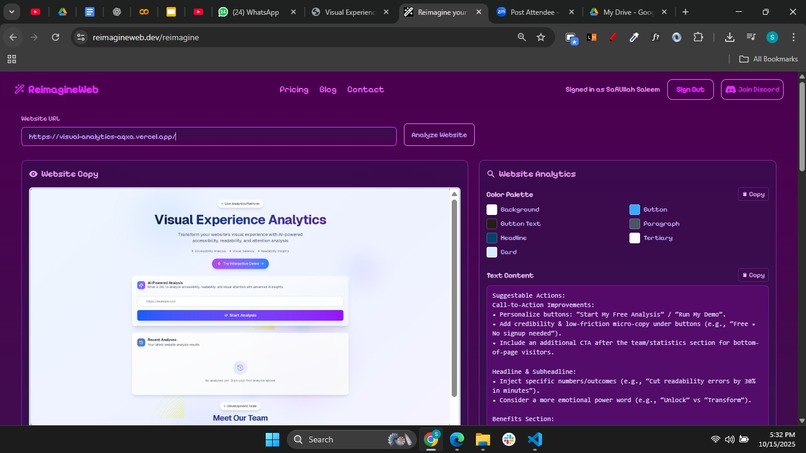Switch to the Post Attendee tab
Viewport: 806px width, 453px height.
(x=527, y=12)
